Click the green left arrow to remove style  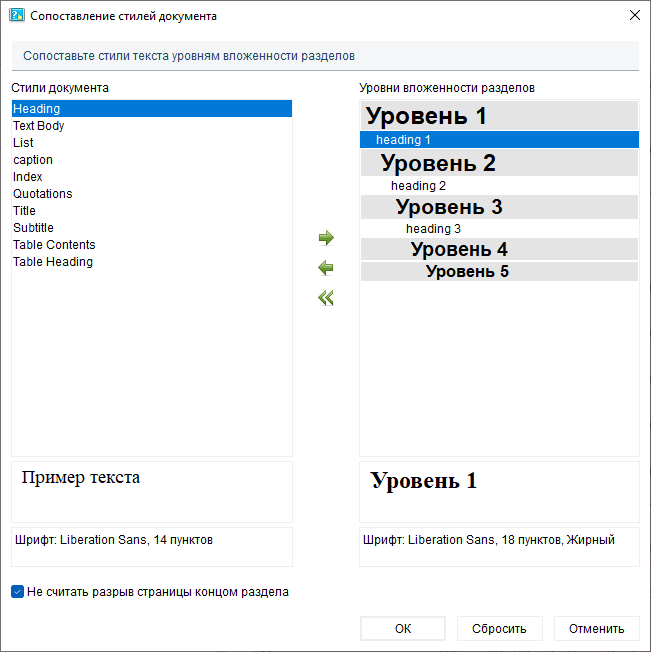coord(325,268)
